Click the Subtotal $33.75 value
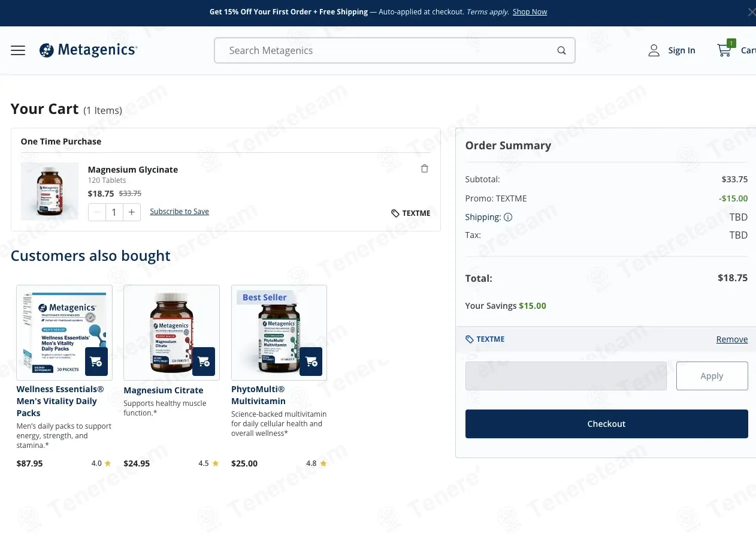 tap(734, 179)
